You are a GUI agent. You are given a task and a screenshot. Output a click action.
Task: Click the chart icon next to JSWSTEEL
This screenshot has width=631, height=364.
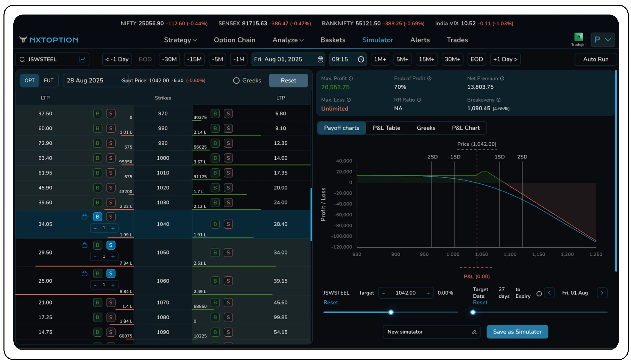point(83,59)
